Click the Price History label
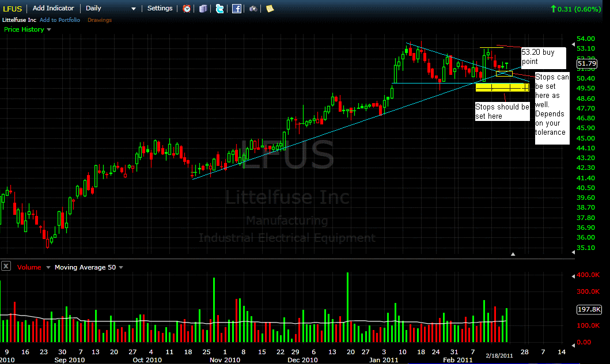The image size is (610, 364). (x=24, y=29)
